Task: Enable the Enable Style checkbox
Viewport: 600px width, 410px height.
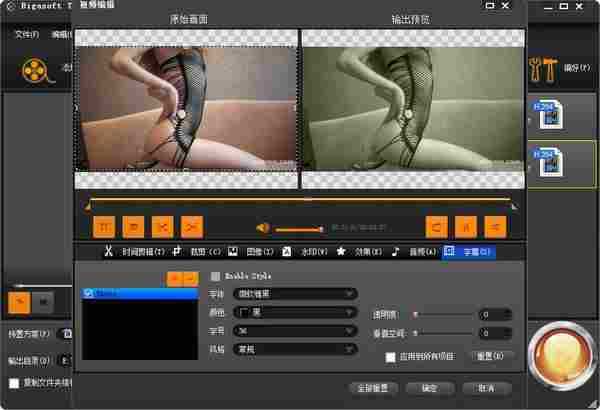Action: tap(215, 276)
